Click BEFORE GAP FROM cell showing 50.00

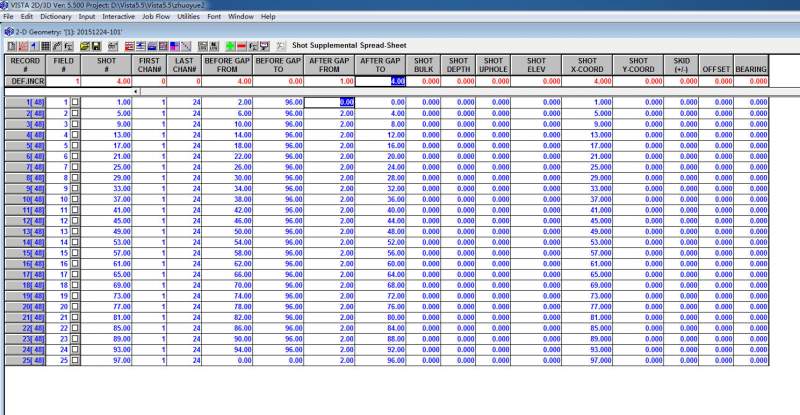click(227, 231)
